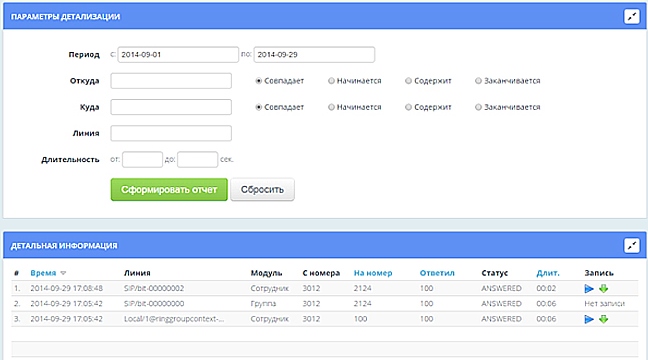Click 'Нет записи' text in row 2
648x360 pixels.
604,304
